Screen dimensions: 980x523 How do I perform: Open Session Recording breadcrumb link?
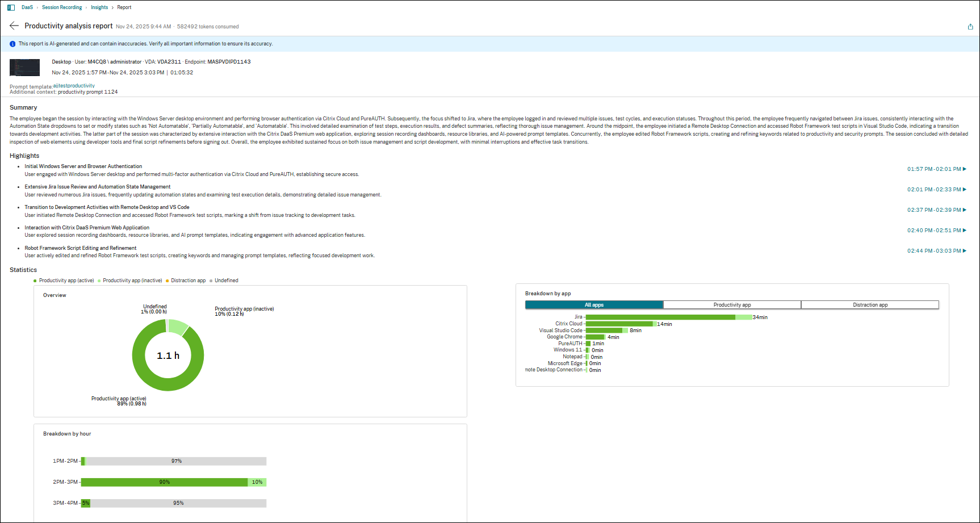62,7
